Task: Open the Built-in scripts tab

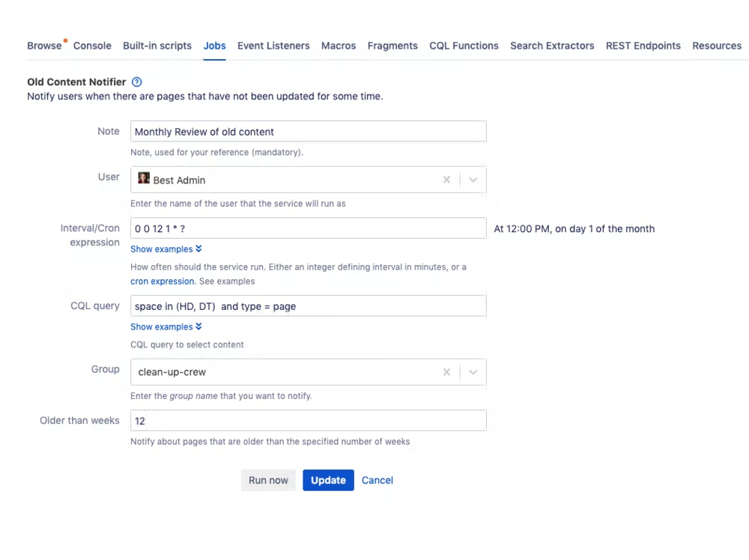Action: click(157, 46)
